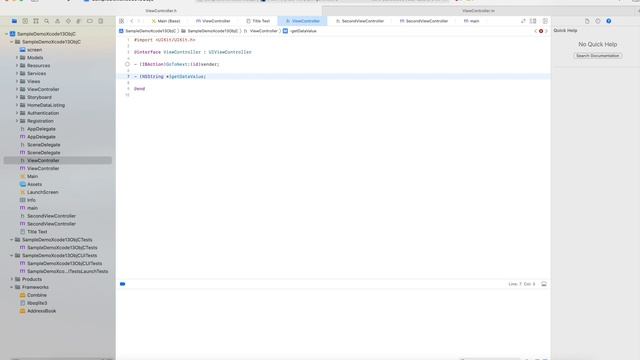The height and width of the screenshot is (360, 640).
Task: Collapse the Frameworks group
Action: [x=11, y=287]
